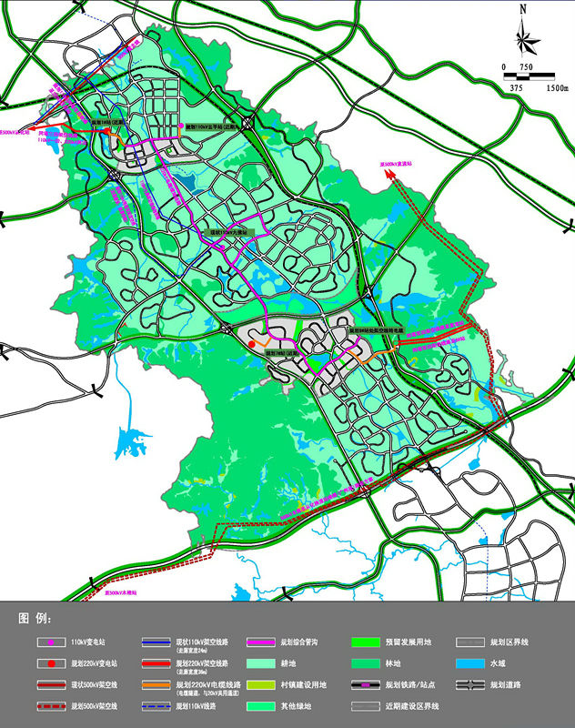Pick the 预留发展用地 bright green swatch

point(366,642)
